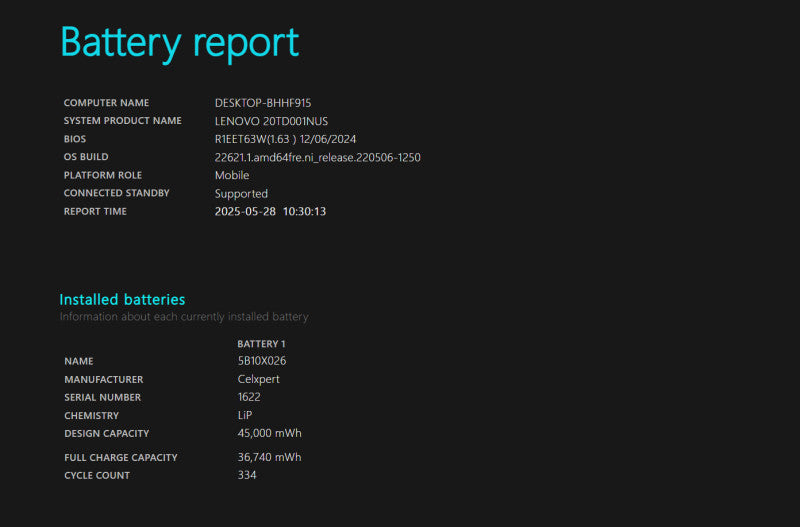Screen dimensions: 800x527
Task: Select the CHEMISTRY label
Action: (91, 416)
